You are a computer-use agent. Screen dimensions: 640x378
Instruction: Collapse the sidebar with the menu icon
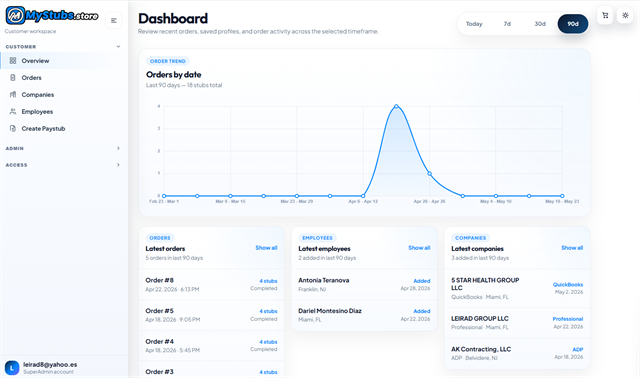[114, 20]
